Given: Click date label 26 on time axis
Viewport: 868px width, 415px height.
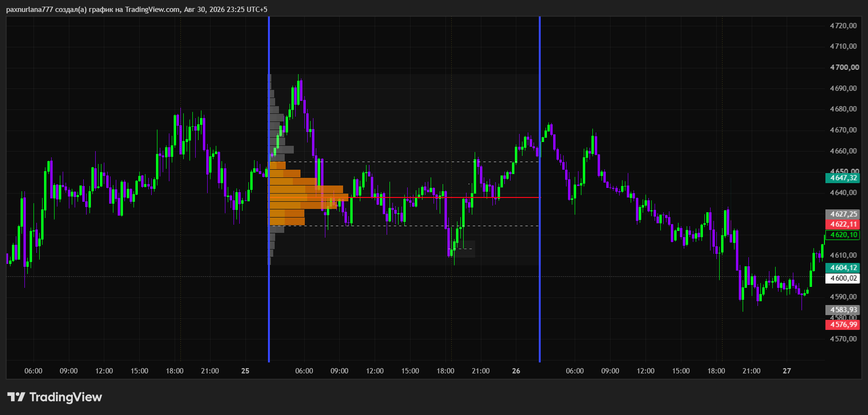Looking at the screenshot, I should (516, 371).
